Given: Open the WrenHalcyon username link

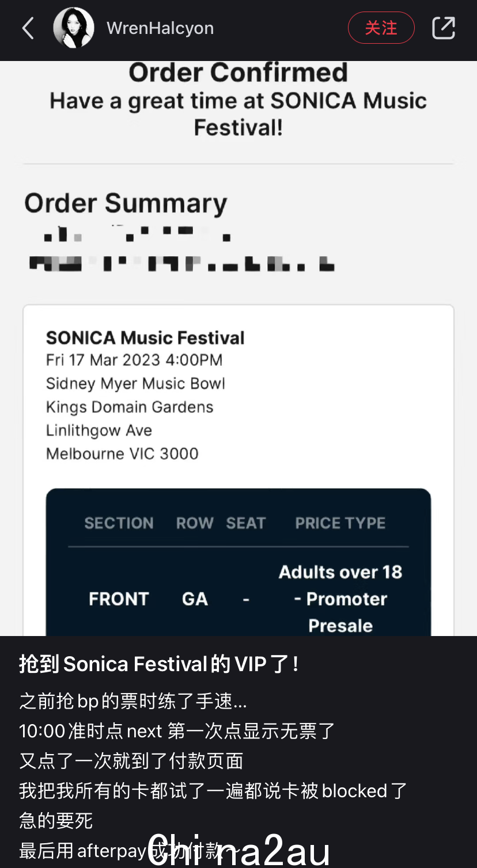Looking at the screenshot, I should point(160,28).
